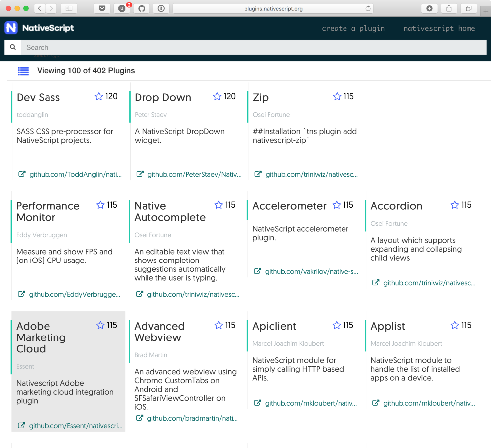
Task: Click external link icon for Drop Down
Action: (140, 174)
